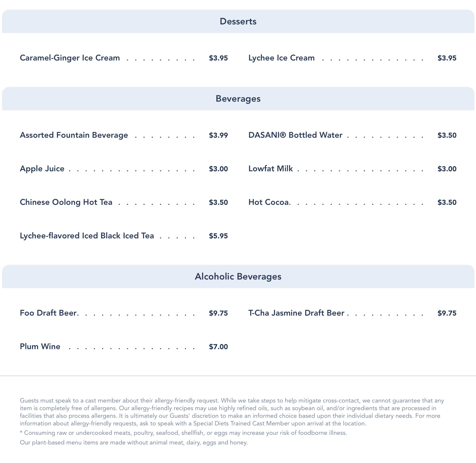The height and width of the screenshot is (463, 476).
Task: Select the Apple Juice item
Action: pyautogui.click(x=42, y=169)
